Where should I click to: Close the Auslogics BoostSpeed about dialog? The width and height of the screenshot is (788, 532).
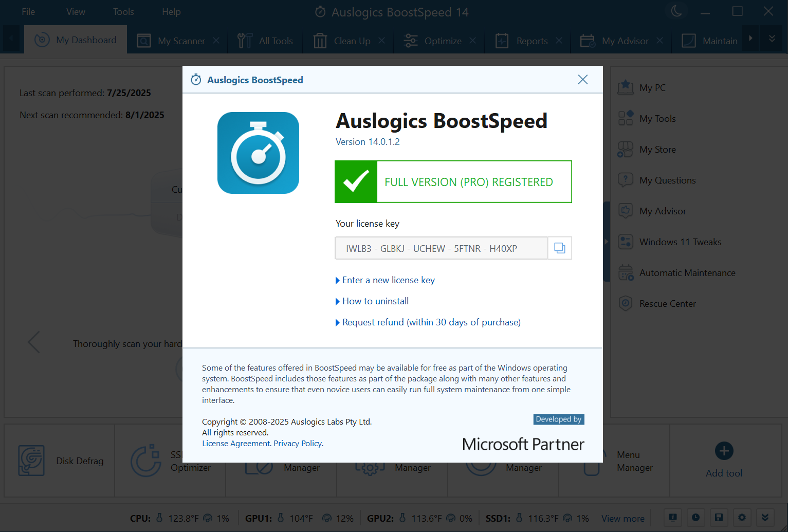(x=582, y=80)
